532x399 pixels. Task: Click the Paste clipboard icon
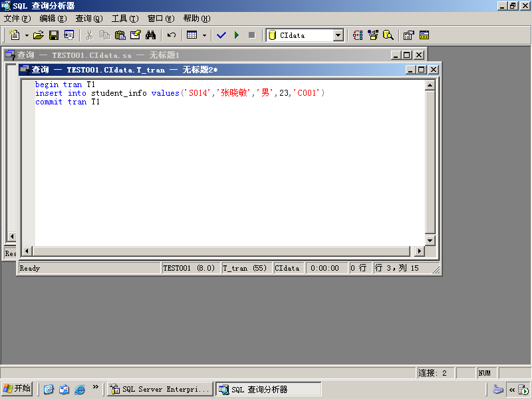[x=120, y=35]
